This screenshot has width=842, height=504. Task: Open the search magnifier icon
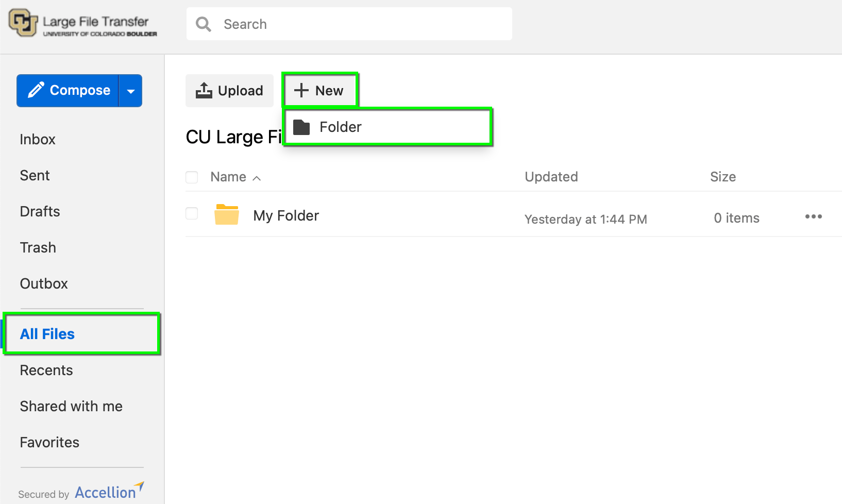203,24
